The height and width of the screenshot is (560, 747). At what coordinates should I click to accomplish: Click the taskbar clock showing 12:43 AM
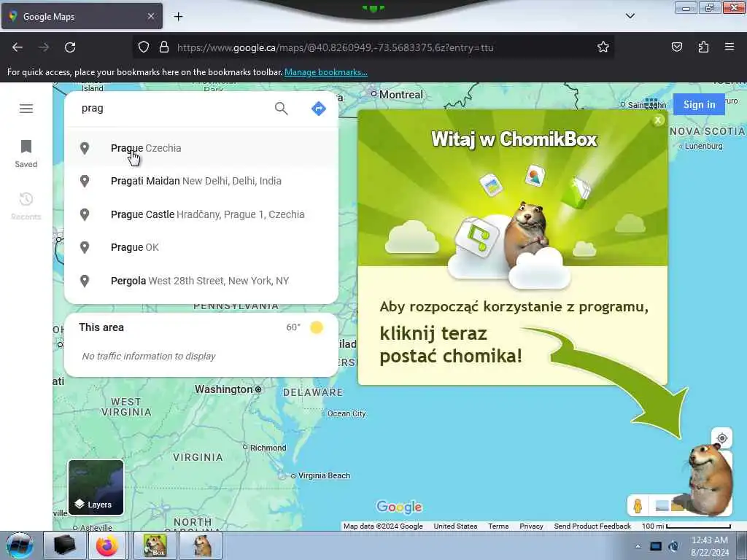tap(709, 546)
